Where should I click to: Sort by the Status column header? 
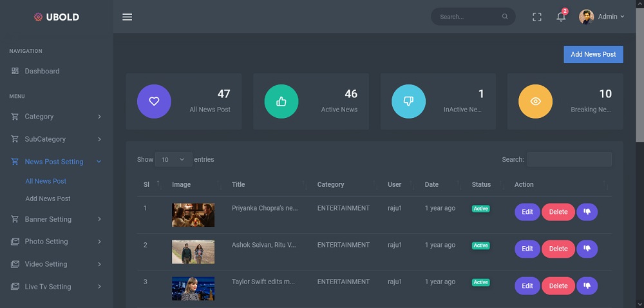coord(481,184)
